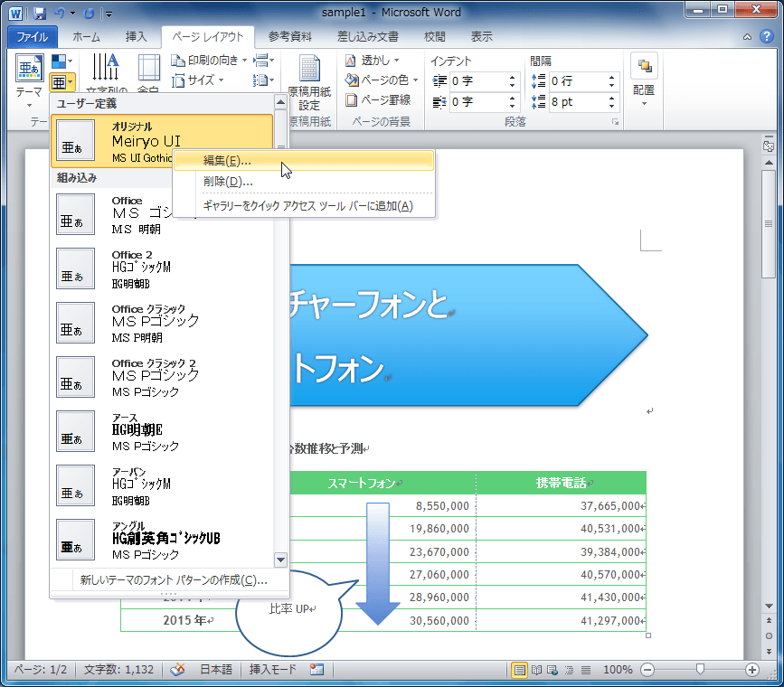The image size is (784, 687).
Task: Open the theme colors dropdown icon
Action: click(62, 61)
